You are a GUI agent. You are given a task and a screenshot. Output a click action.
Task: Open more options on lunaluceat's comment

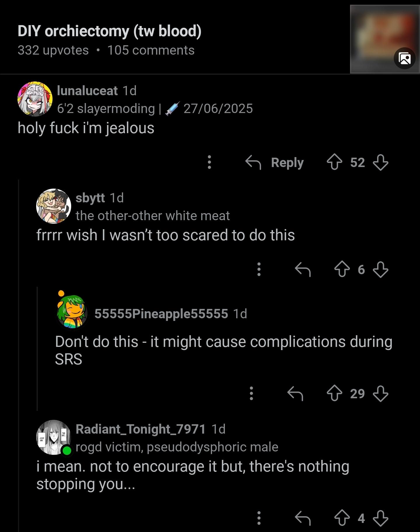point(209,162)
